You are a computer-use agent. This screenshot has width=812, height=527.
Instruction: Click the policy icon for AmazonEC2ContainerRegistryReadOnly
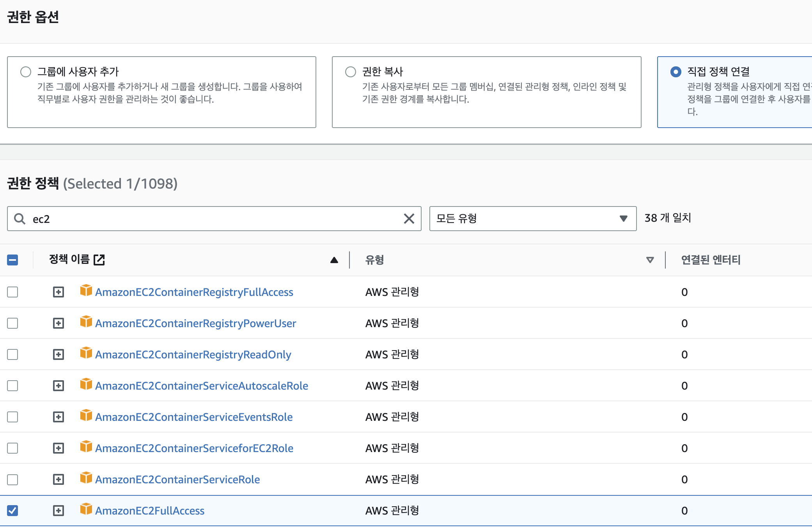click(x=86, y=353)
